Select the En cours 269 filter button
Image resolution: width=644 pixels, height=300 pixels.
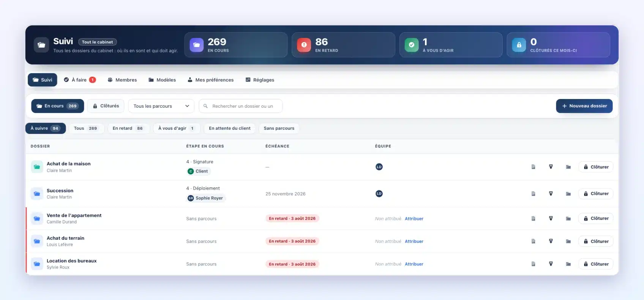pyautogui.click(x=58, y=106)
